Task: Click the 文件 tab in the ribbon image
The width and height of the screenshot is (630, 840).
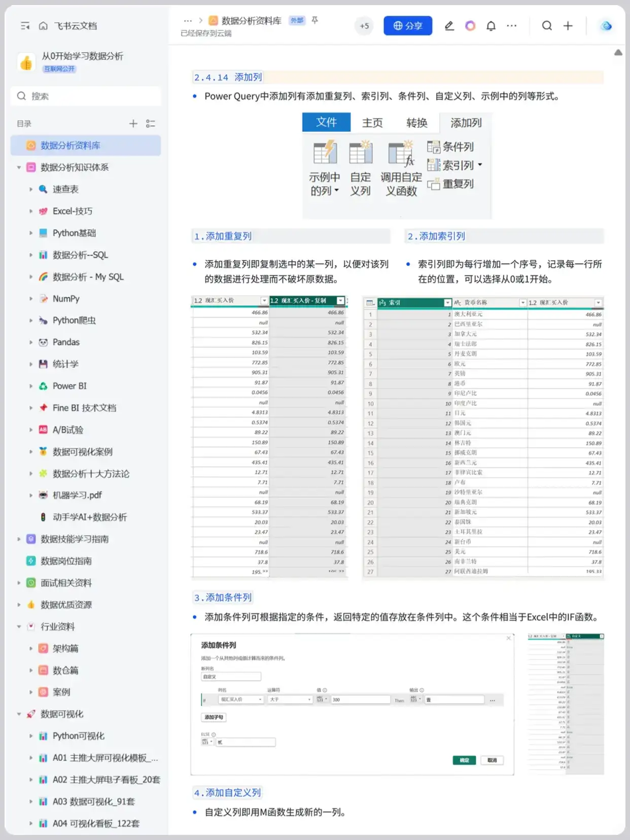Action: coord(326,122)
